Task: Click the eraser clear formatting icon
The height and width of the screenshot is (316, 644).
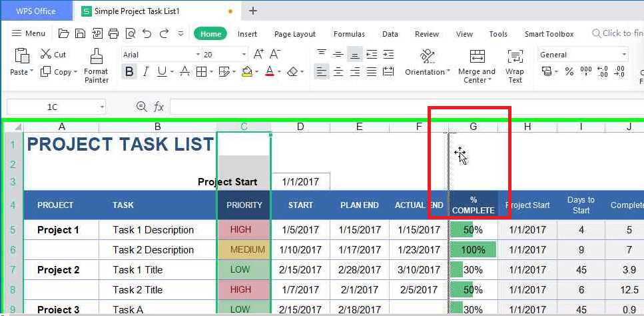Action: [x=292, y=72]
